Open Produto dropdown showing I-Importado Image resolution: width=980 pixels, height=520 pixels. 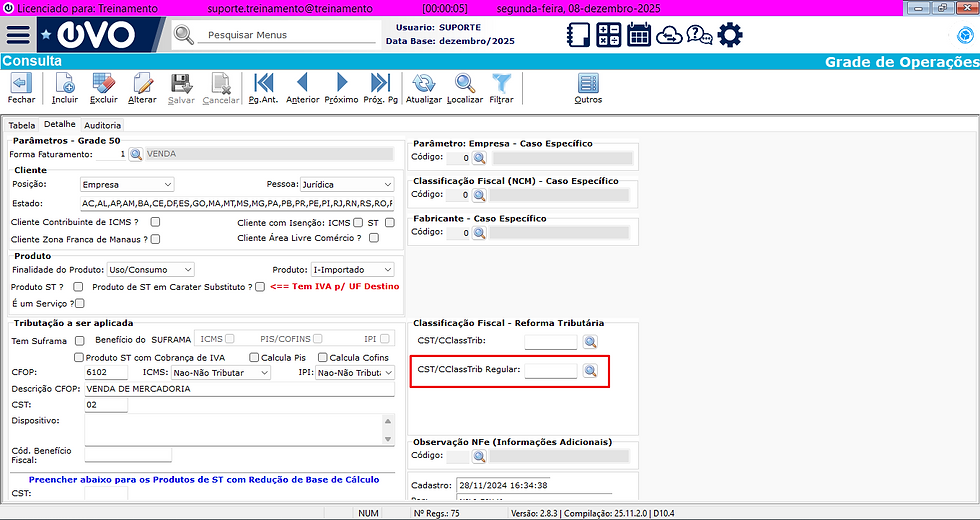tap(352, 269)
